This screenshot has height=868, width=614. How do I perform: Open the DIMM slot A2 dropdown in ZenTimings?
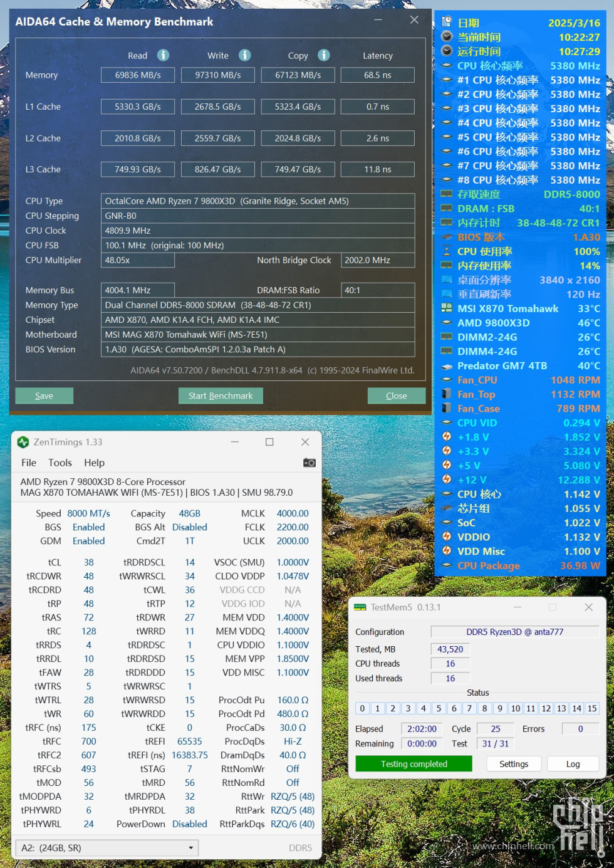pos(107,848)
